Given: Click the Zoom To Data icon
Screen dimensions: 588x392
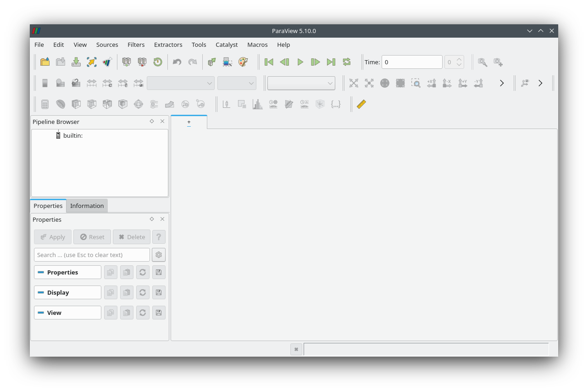Looking at the screenshot, I should click(x=369, y=83).
